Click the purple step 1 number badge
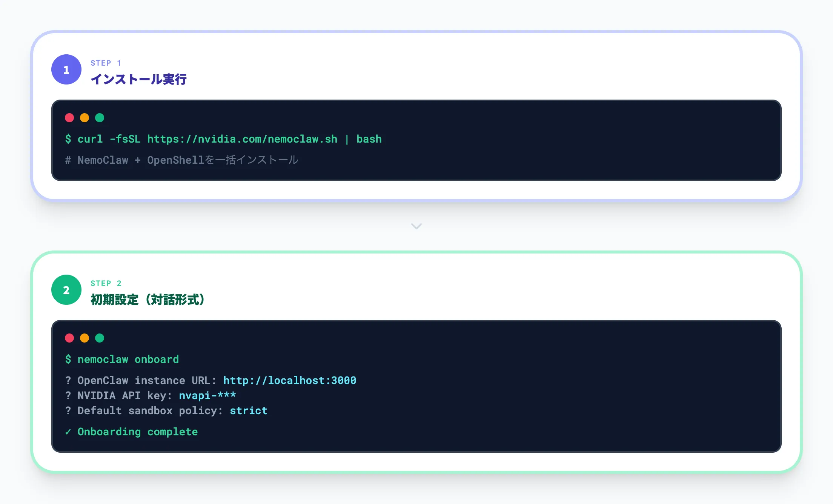Image resolution: width=833 pixels, height=504 pixels. pos(66,69)
